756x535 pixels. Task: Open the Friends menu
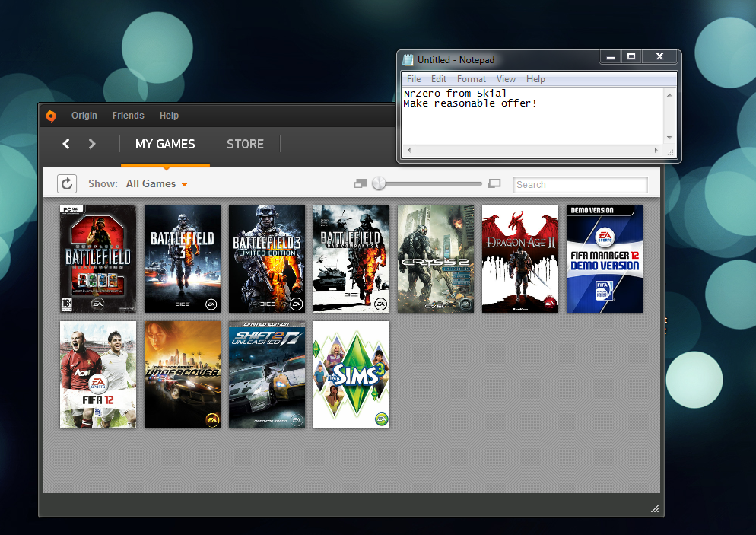coord(129,116)
